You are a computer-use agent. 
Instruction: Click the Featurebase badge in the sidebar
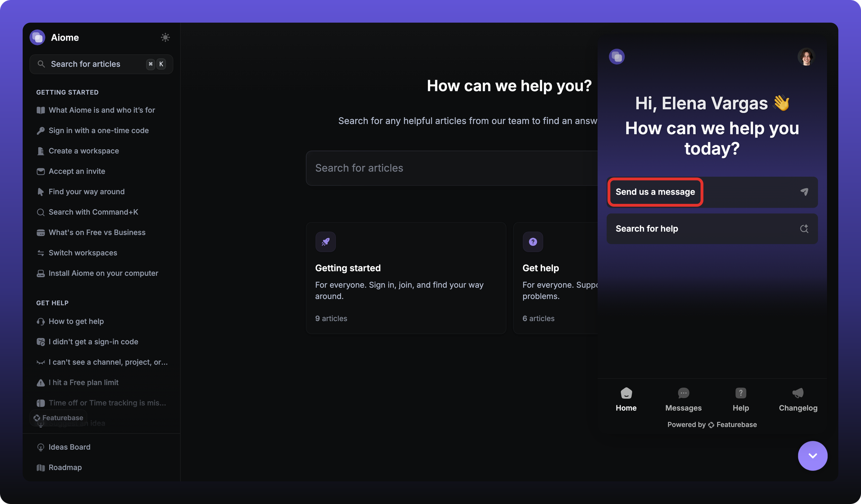pyautogui.click(x=59, y=418)
